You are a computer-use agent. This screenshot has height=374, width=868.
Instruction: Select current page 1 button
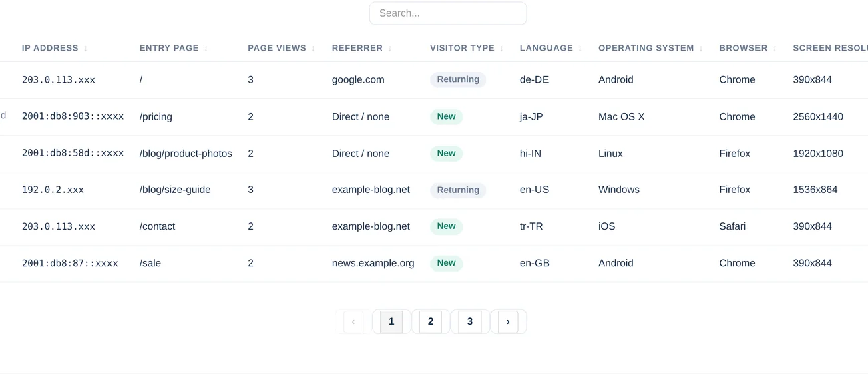point(391,322)
